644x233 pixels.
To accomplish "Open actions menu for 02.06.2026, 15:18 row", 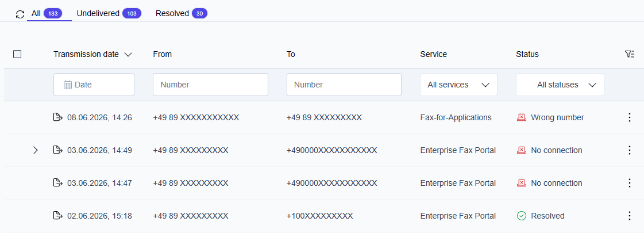I will [629, 216].
